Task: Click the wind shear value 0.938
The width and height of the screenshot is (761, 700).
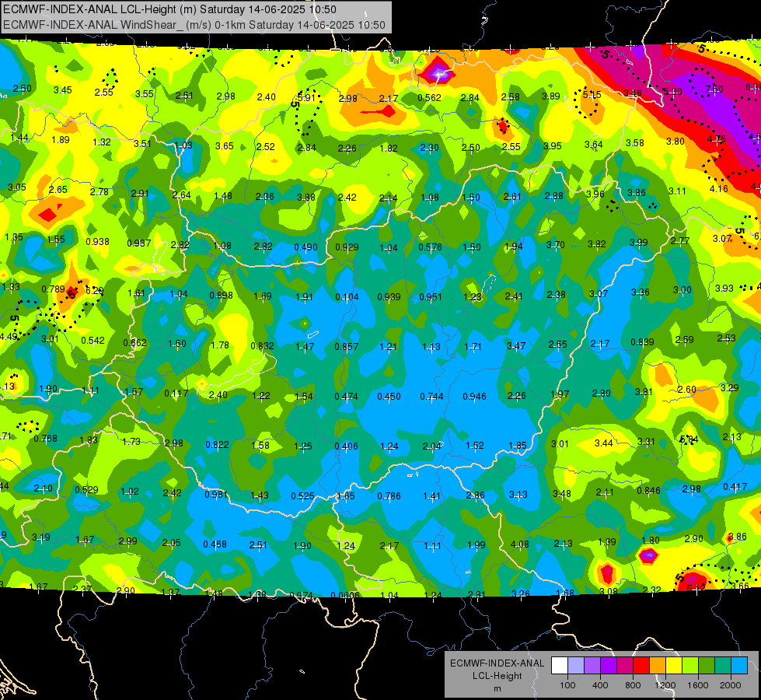Action: coord(97,241)
